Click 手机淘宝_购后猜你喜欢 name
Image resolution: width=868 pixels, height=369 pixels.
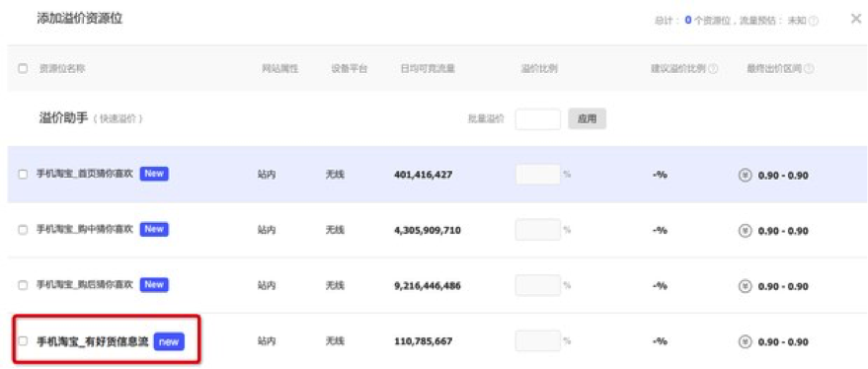point(85,285)
